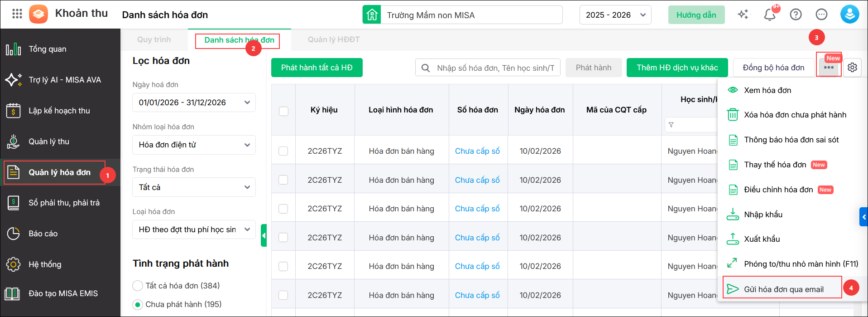This screenshot has width=868, height=317.
Task: Open Hệ thống settings in sidebar
Action: click(x=60, y=264)
